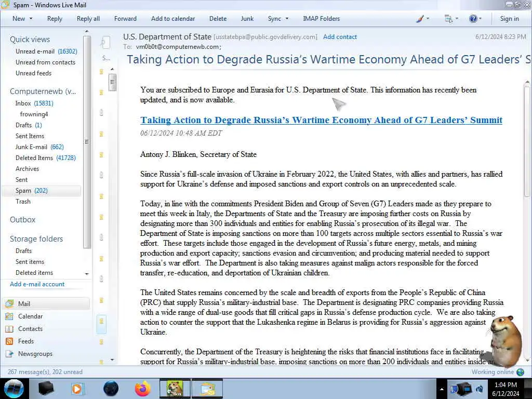Collapse the Quick views header
532x399 pixels.
pyautogui.click(x=30, y=39)
